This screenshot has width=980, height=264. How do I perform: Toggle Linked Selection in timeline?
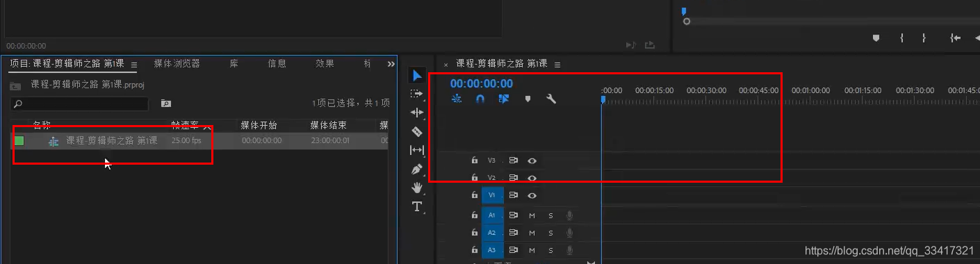coord(504,99)
